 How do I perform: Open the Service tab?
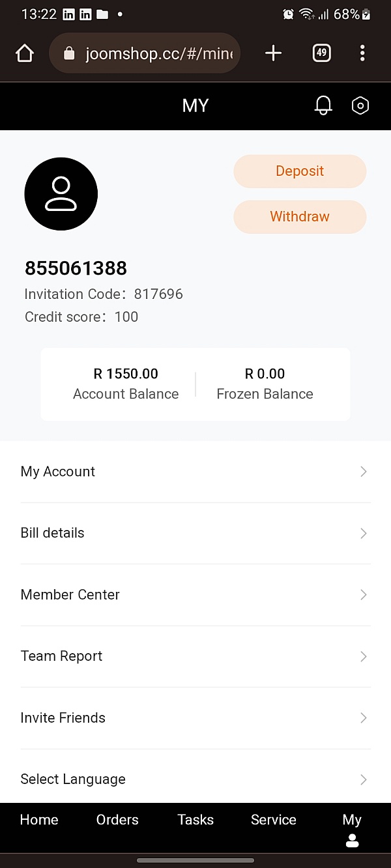[274, 820]
